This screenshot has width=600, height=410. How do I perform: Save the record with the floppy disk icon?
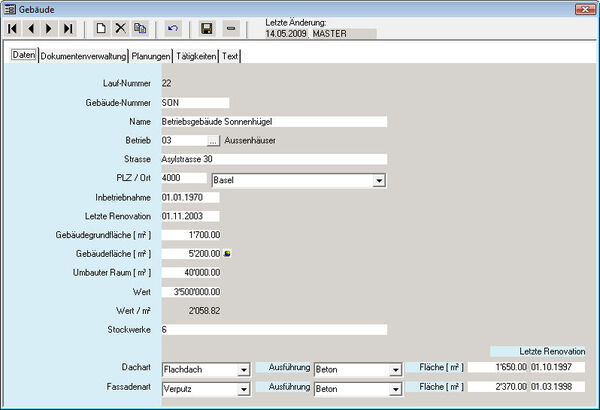tap(207, 29)
